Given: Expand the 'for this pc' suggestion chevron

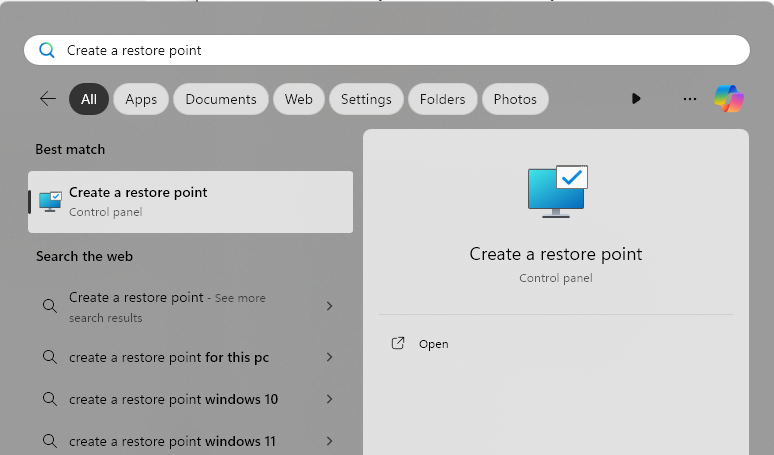Looking at the screenshot, I should point(329,357).
